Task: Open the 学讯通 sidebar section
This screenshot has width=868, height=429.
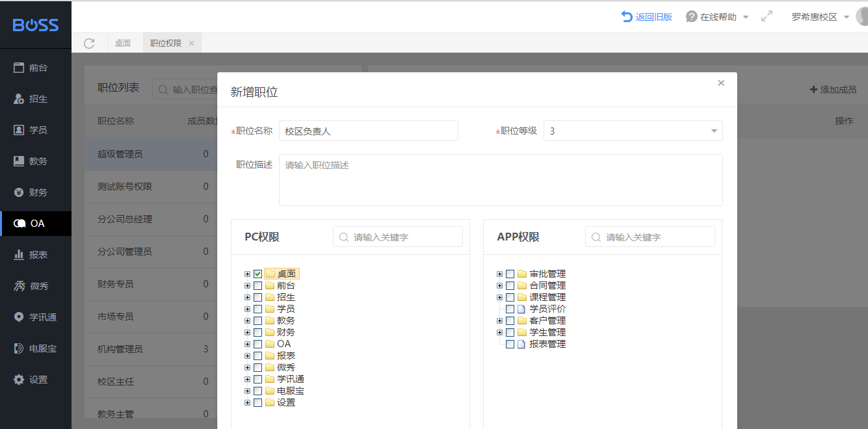Action: [x=36, y=317]
